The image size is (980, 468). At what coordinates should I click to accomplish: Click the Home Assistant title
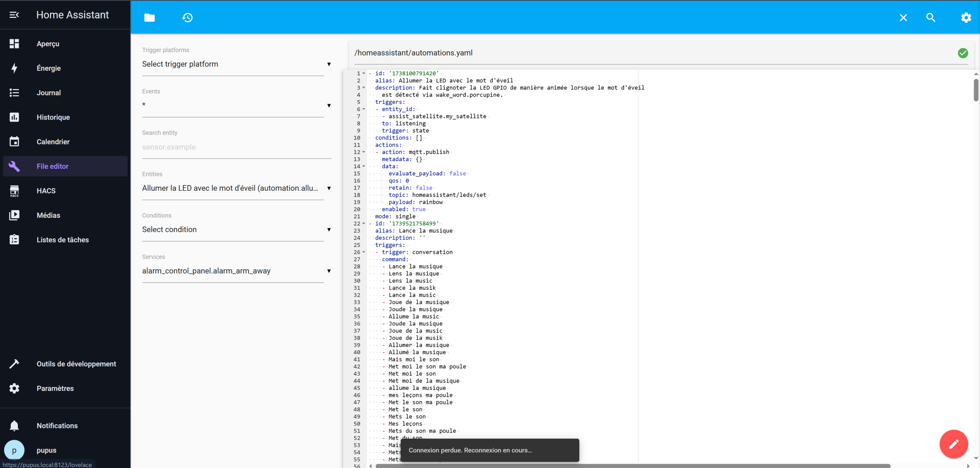click(x=72, y=15)
